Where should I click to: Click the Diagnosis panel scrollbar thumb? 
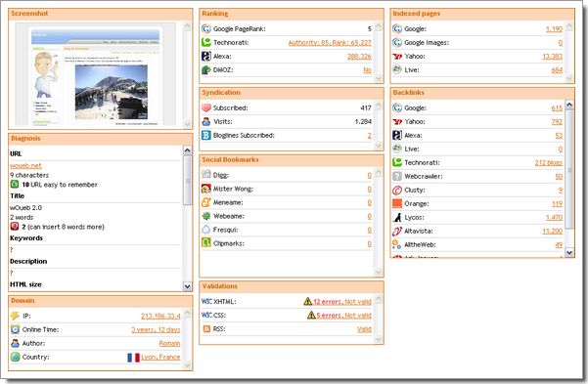coord(188,180)
